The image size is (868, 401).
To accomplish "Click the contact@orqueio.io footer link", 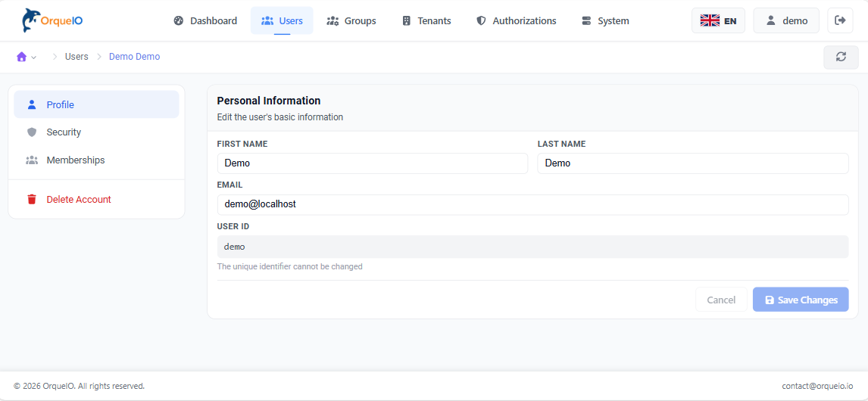I will click(817, 386).
